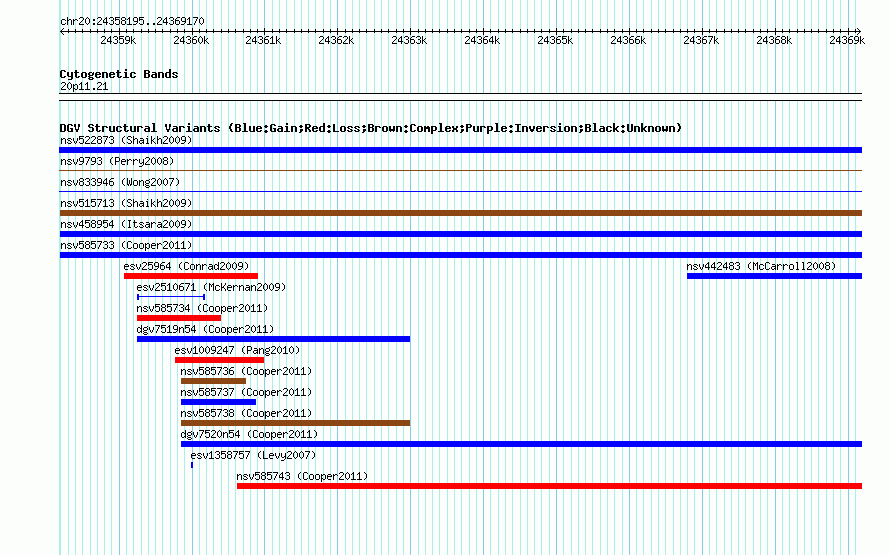Open the nsv515713 (Shaikh2009) entry
This screenshot has height=555, width=890.
tap(126, 203)
